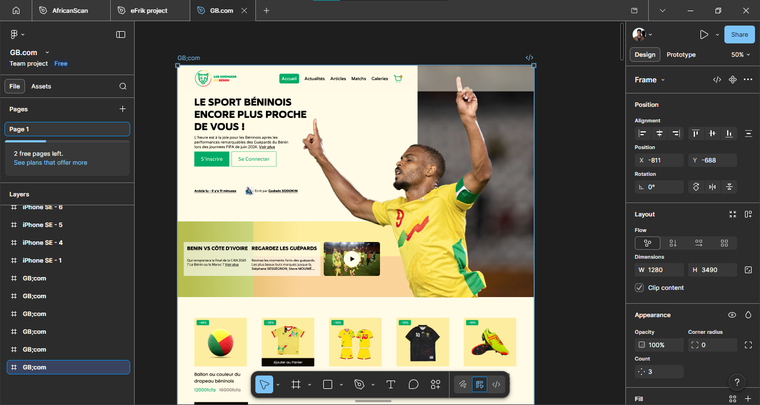The image size is (760, 405).
Task: Align left icon in Alignment row
Action: [643, 134]
